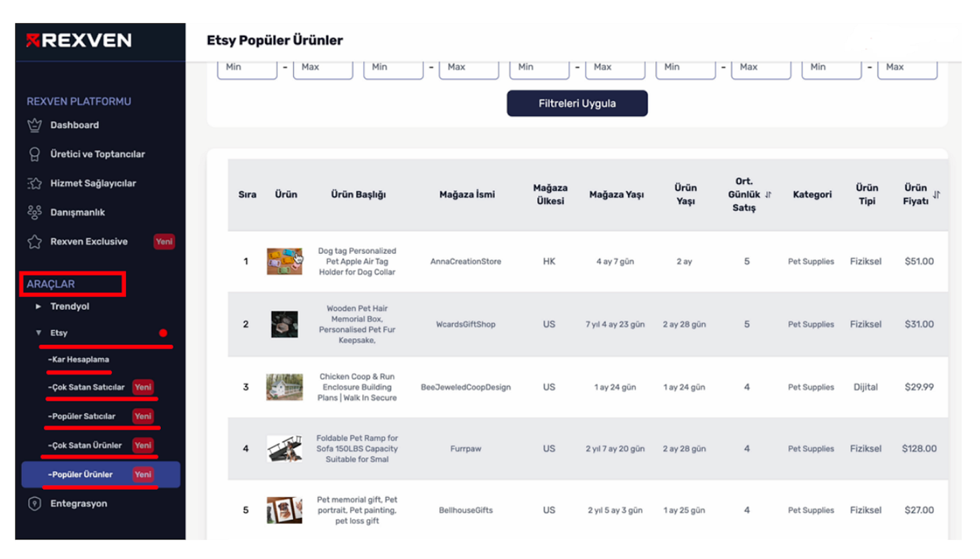Click store name WcardsGiftShop
The width and height of the screenshot is (980, 559).
[466, 325]
